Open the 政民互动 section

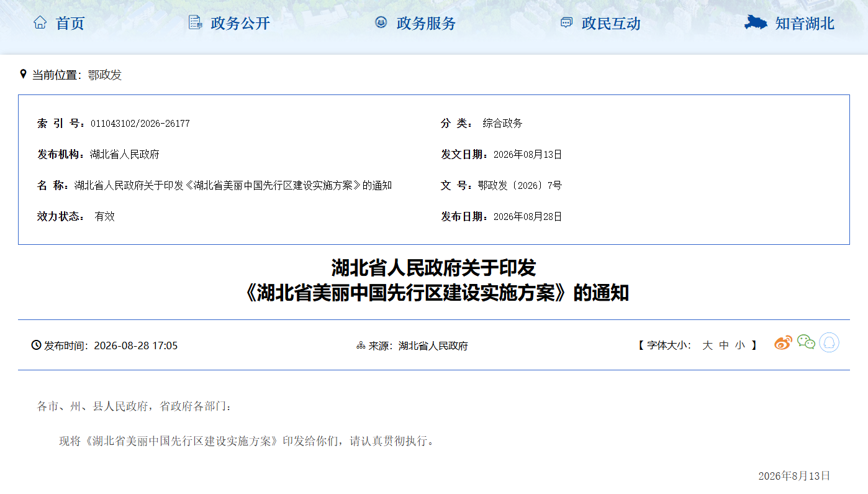pos(611,24)
